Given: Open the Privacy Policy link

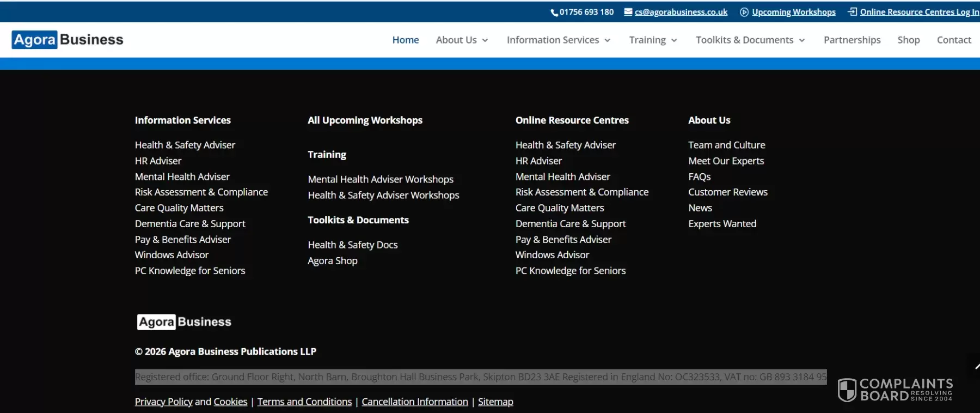Looking at the screenshot, I should (163, 402).
